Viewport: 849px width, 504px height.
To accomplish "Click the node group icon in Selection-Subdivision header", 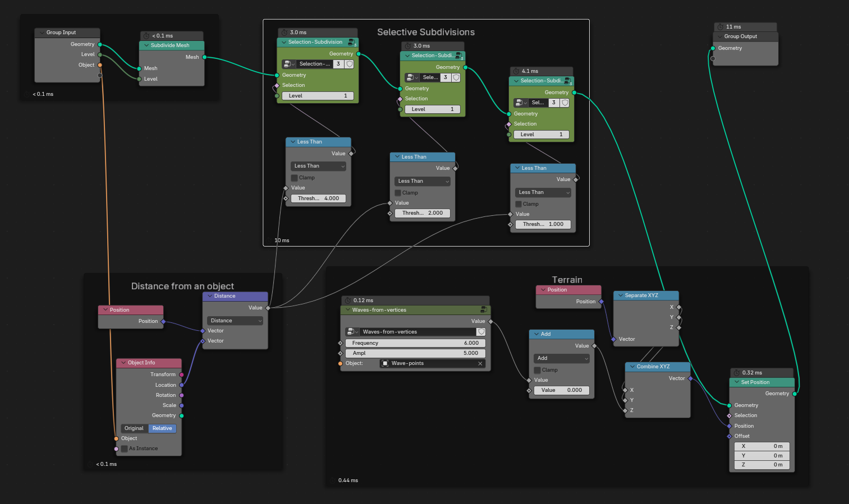I will pos(352,42).
